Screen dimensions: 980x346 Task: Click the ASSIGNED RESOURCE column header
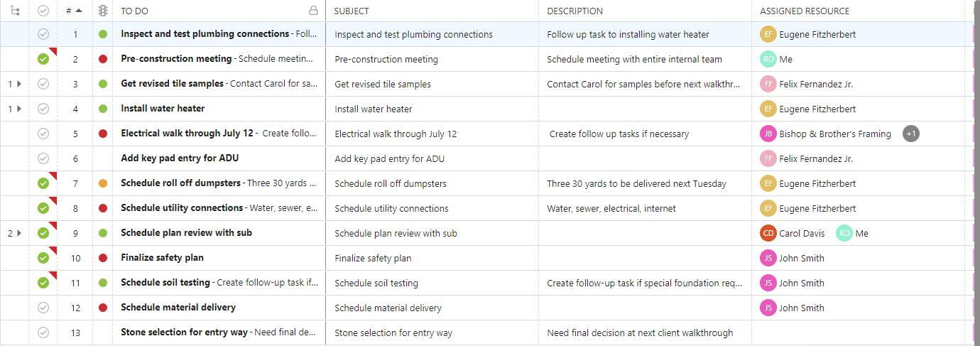(x=804, y=11)
